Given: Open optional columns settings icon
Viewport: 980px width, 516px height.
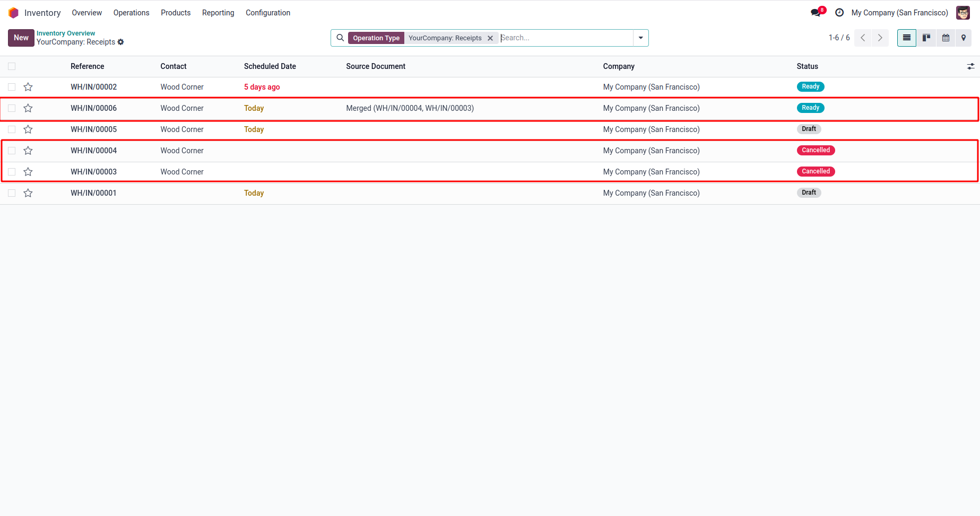Looking at the screenshot, I should tap(970, 66).
